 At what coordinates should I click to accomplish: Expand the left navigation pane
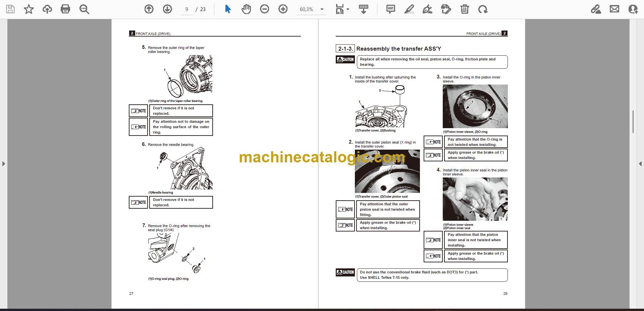coord(3,164)
